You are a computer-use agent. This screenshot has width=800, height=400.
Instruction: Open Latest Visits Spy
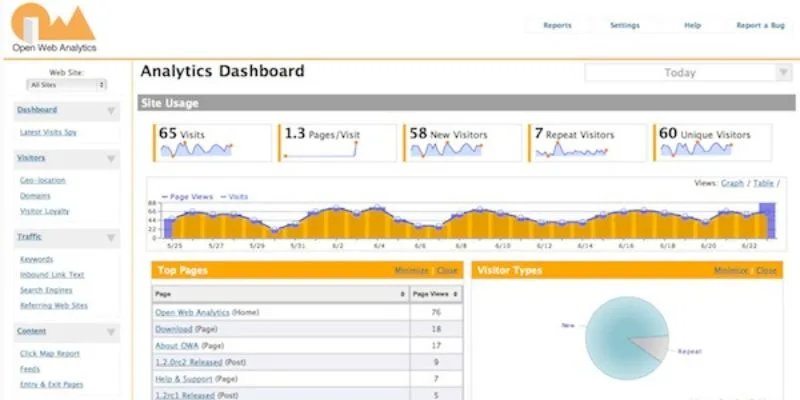click(48, 132)
